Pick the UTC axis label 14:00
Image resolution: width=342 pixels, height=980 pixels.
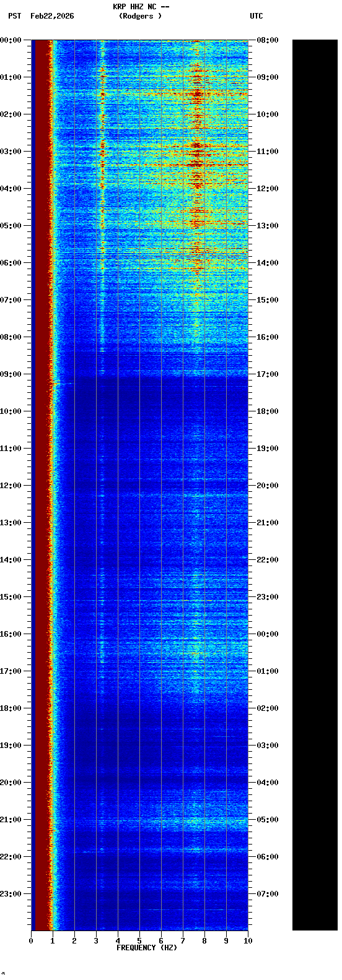tap(268, 263)
